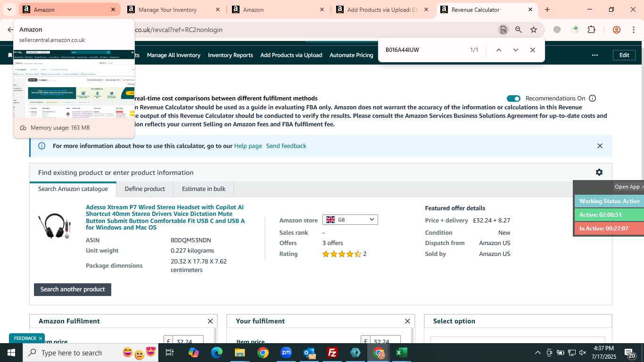The image size is (644, 362).
Task: Click the In Active: 00:27:07 timer bar
Action: pos(609,229)
